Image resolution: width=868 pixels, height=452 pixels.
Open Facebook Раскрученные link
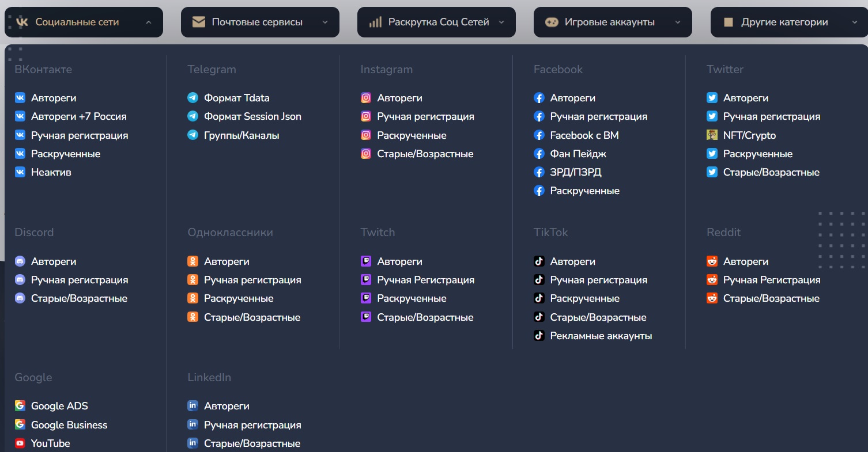[585, 191]
